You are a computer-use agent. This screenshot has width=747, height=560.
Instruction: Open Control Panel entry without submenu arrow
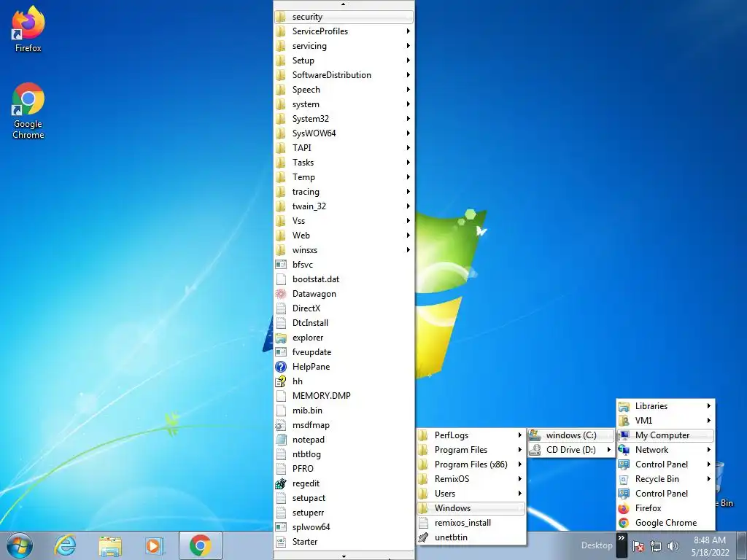coord(665,494)
